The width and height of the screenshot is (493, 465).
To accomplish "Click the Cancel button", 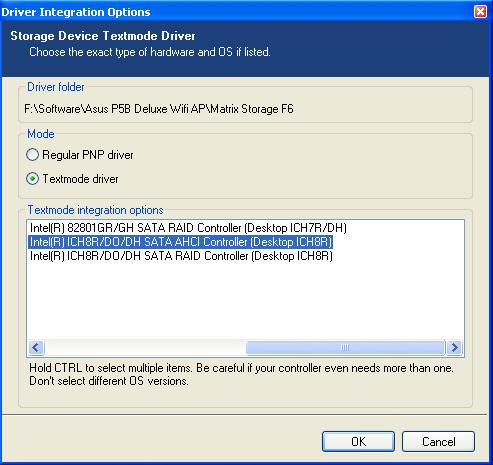I will [x=438, y=442].
